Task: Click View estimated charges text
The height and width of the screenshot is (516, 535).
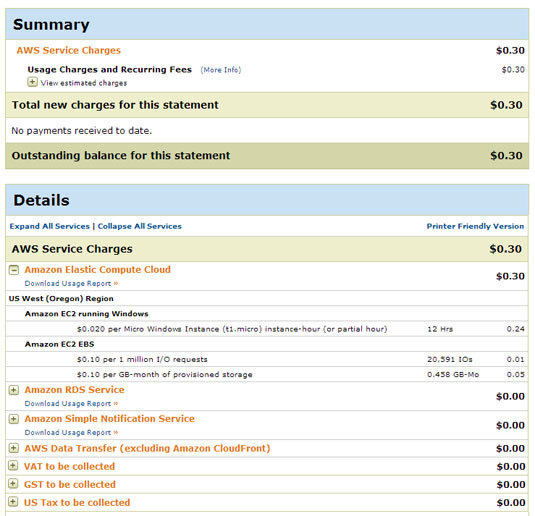Action: coord(84,83)
